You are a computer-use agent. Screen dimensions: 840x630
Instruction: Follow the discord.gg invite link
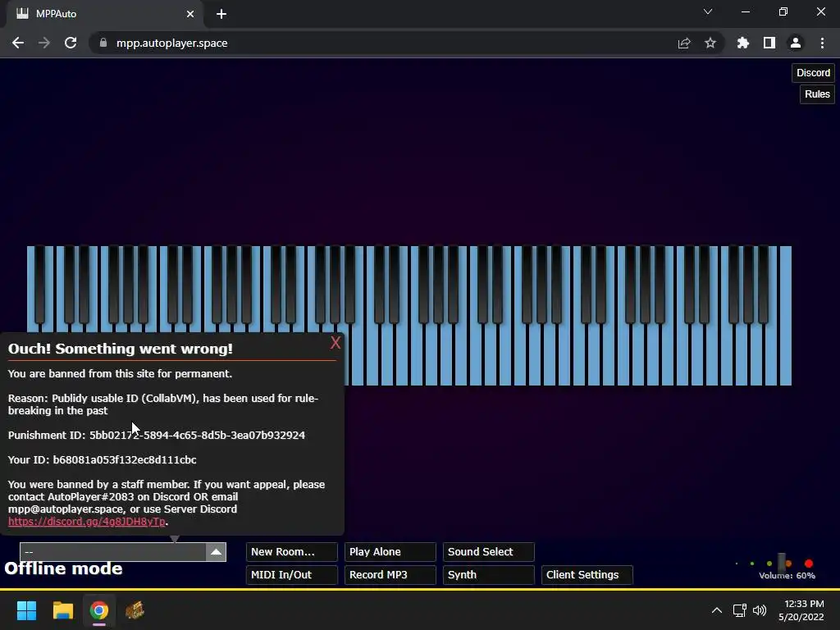pyautogui.click(x=87, y=521)
